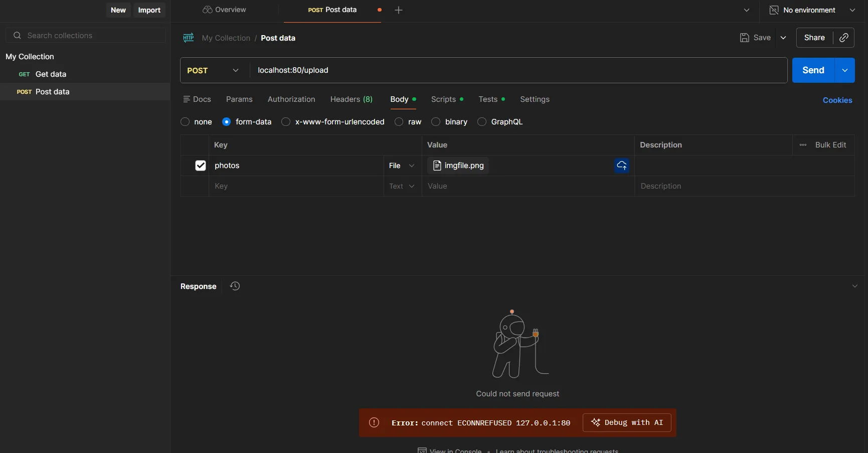Open the Cookies link
The image size is (868, 453).
click(837, 100)
